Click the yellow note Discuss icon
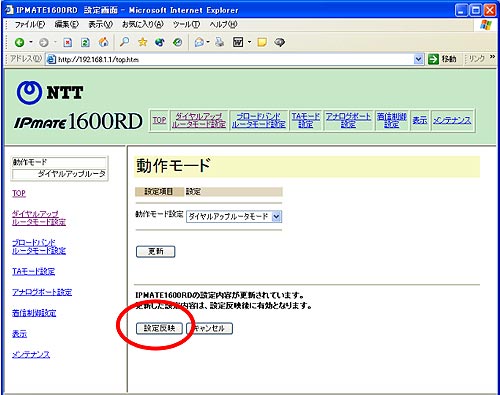The height and width of the screenshot is (395, 500). pos(262,42)
